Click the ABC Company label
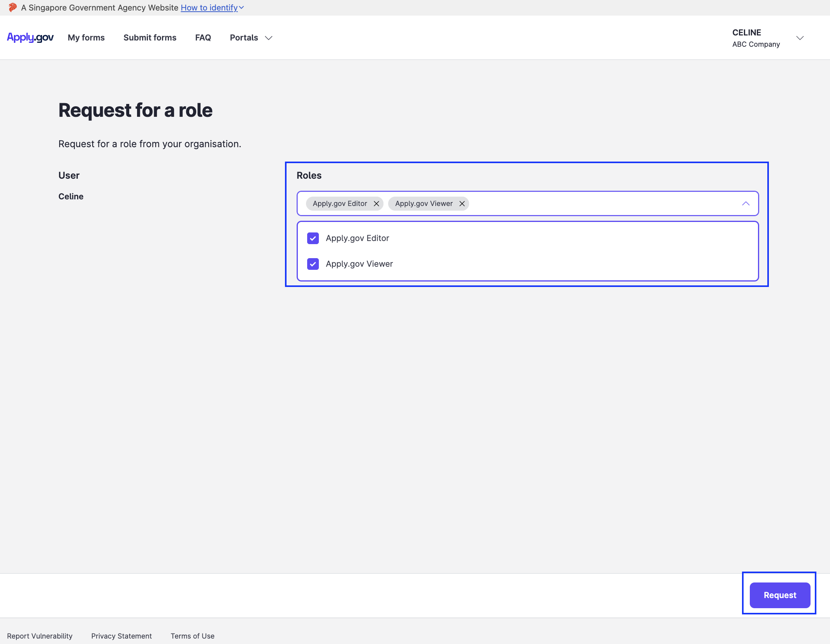The image size is (830, 644). pos(756,44)
